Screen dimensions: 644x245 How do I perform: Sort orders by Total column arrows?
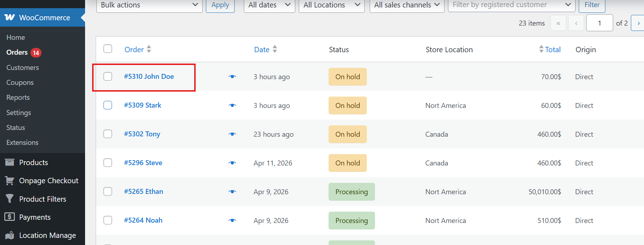pyautogui.click(x=541, y=49)
